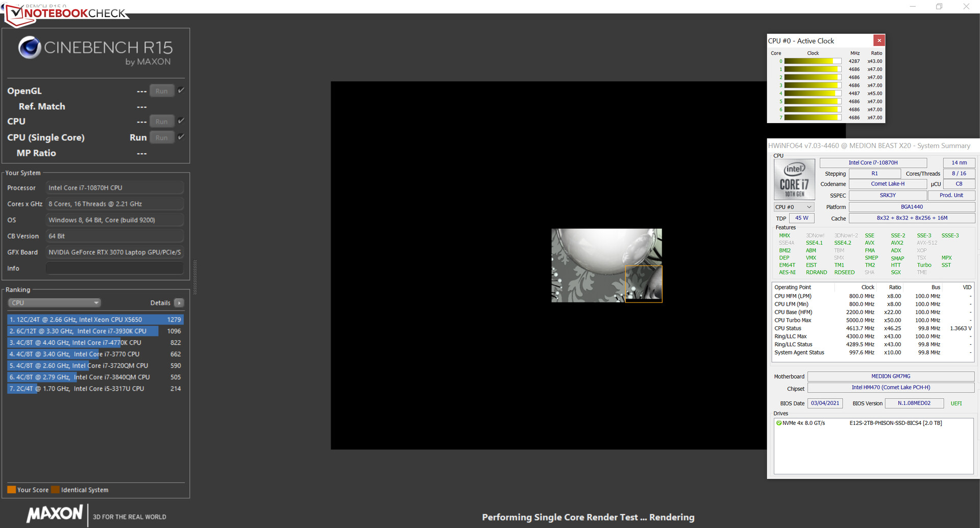Select ranking entry Intel Core i7-4770K CPU
Image resolution: width=980 pixels, height=528 pixels.
[95, 343]
